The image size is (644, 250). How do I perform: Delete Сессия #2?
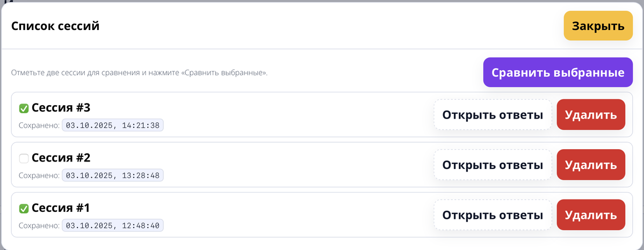(591, 165)
